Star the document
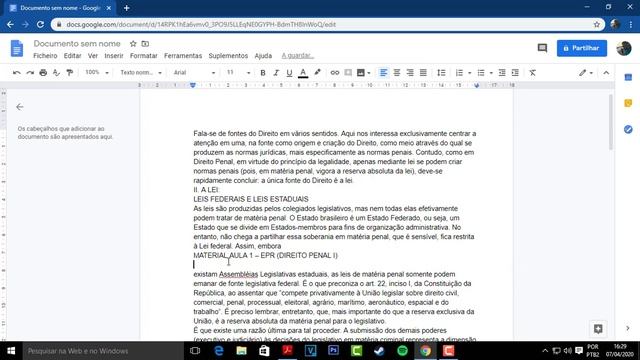Viewport: 640px width, 360px height. [133, 44]
